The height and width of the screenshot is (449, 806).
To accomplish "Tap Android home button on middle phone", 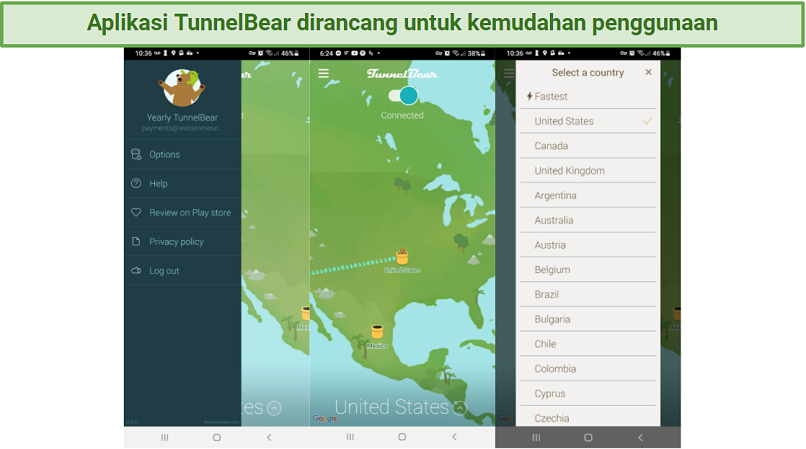I will tap(402, 437).
